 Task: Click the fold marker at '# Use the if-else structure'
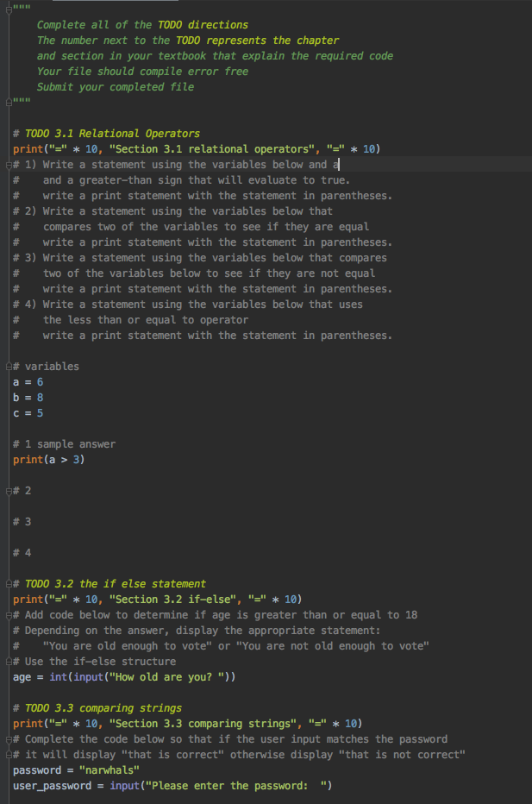pos(9,662)
